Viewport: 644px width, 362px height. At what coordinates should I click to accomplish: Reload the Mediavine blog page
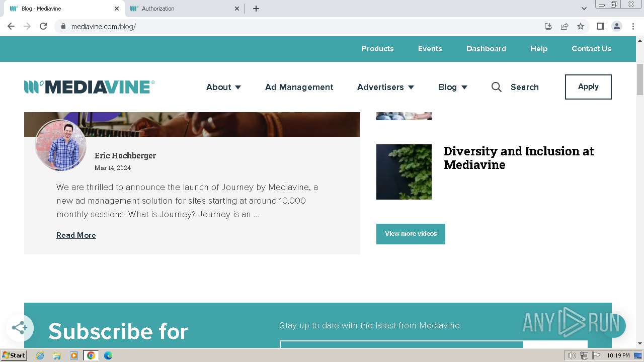point(43,26)
